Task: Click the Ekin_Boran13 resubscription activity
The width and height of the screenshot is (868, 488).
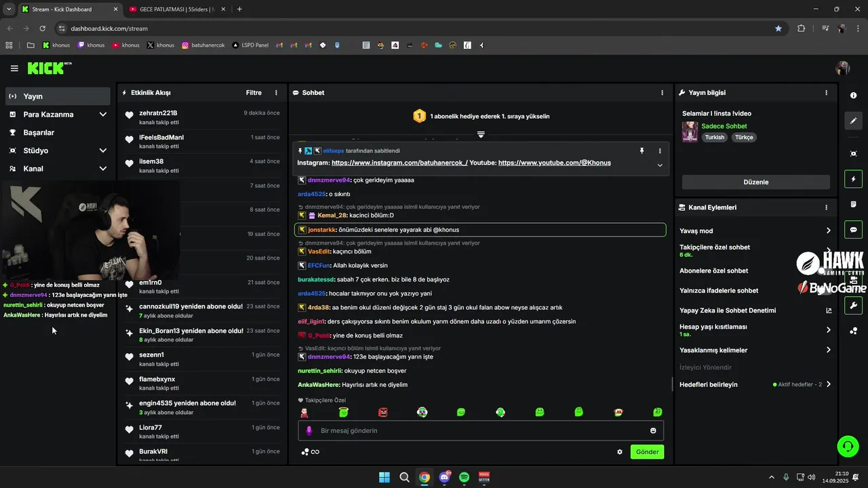Action: 202,335
